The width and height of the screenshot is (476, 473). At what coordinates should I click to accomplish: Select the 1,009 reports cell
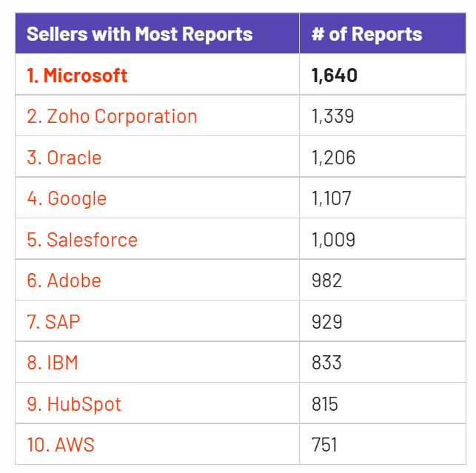[x=334, y=240]
